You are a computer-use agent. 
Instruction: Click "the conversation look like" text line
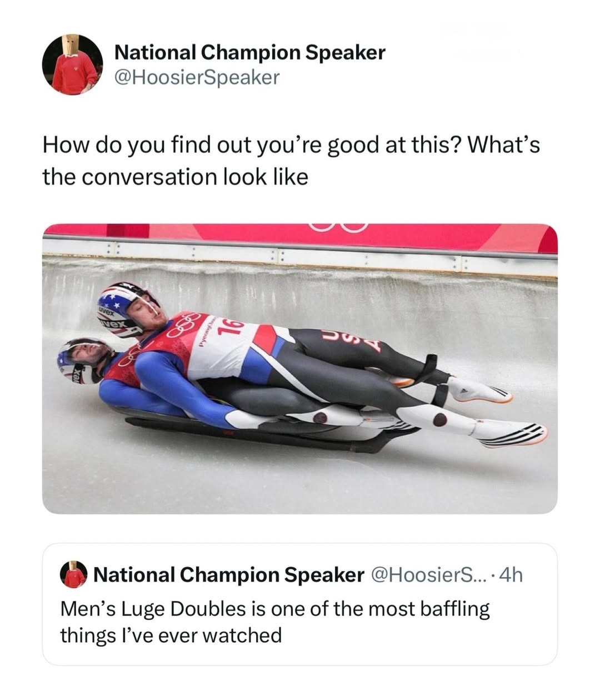coord(175,177)
